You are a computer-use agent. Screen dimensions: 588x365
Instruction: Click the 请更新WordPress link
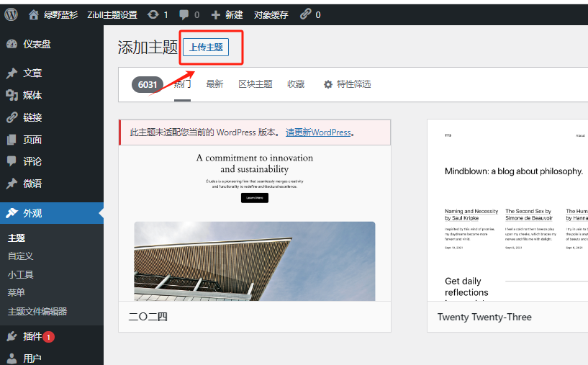pyautogui.click(x=318, y=132)
